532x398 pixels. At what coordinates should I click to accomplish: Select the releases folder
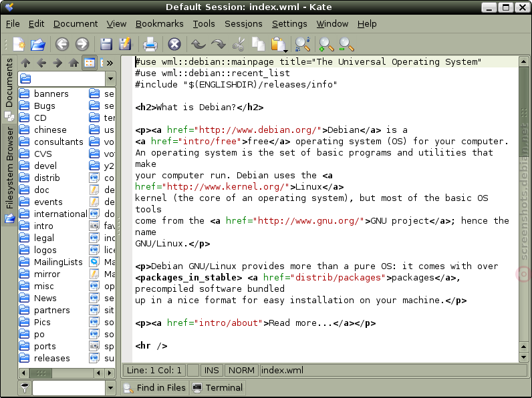[45, 358]
